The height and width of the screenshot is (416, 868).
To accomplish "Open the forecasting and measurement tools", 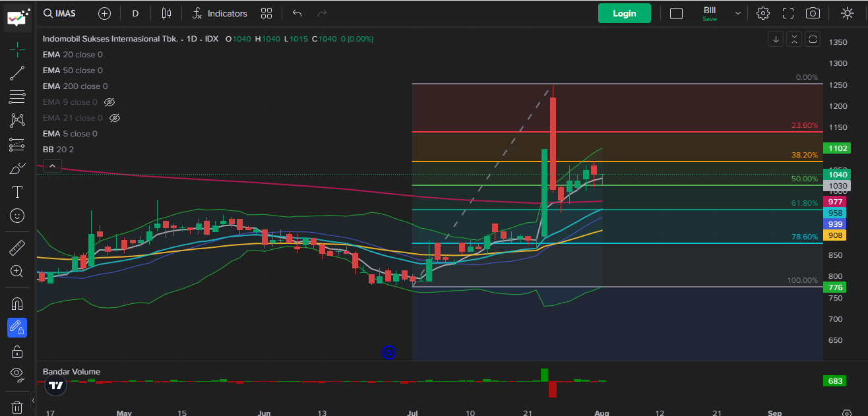I will 18,144.
